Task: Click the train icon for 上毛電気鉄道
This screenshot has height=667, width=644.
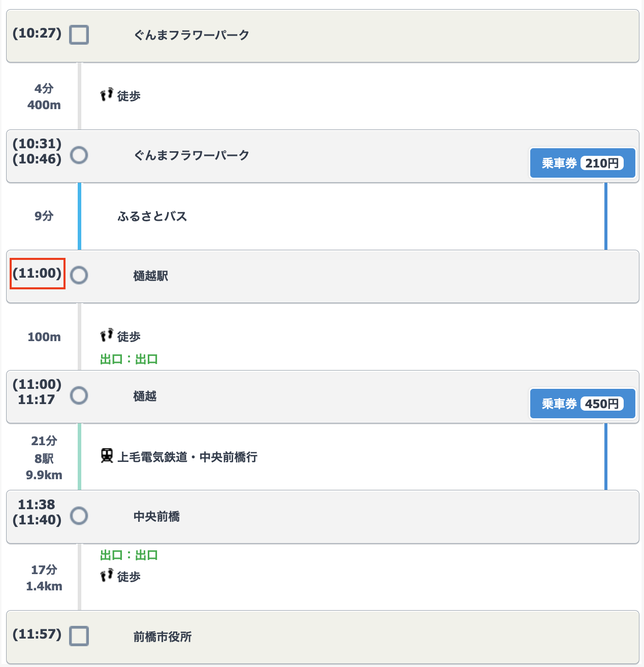Action: (x=107, y=456)
